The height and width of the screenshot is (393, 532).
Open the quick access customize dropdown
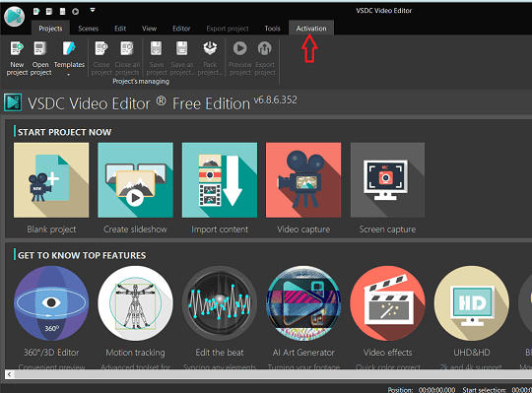point(93,10)
